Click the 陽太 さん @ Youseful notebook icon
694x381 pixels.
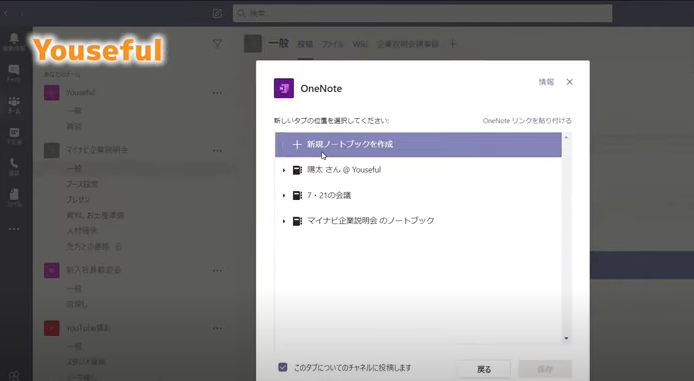coord(297,170)
